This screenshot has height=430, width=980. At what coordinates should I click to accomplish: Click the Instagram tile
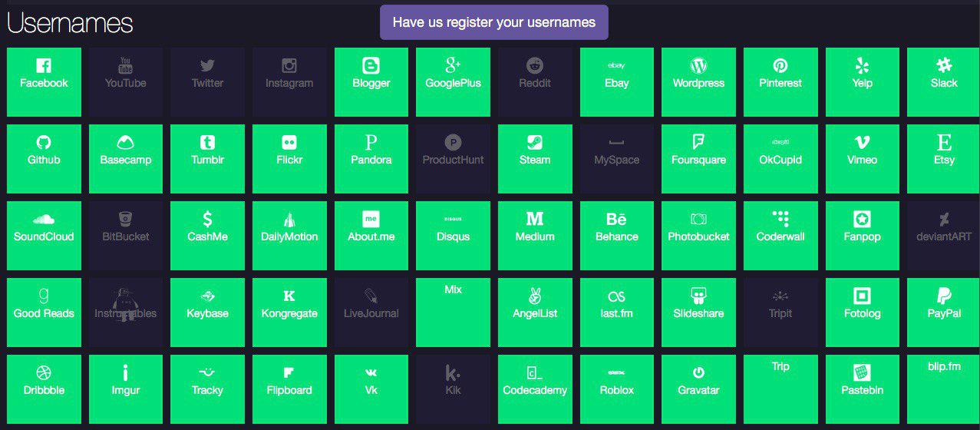point(289,82)
